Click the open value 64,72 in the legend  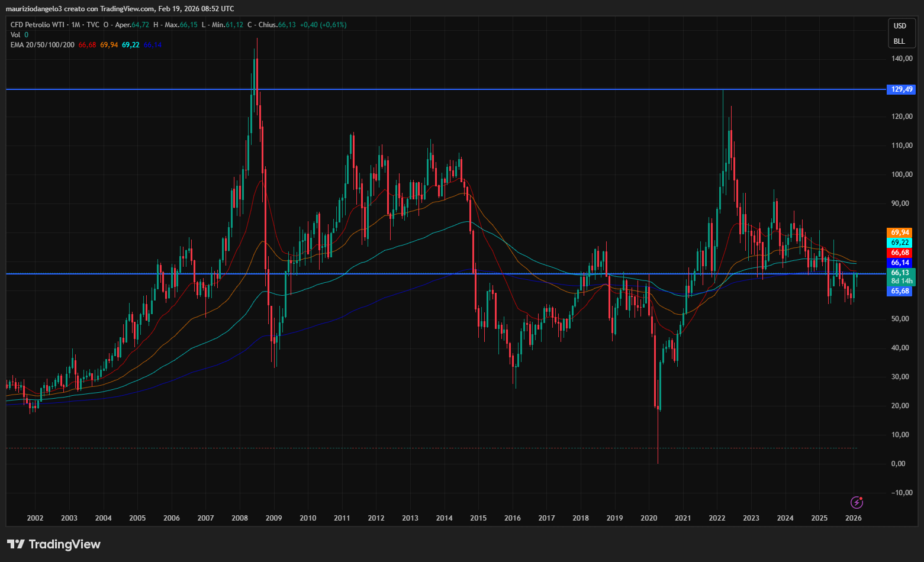tap(140, 25)
